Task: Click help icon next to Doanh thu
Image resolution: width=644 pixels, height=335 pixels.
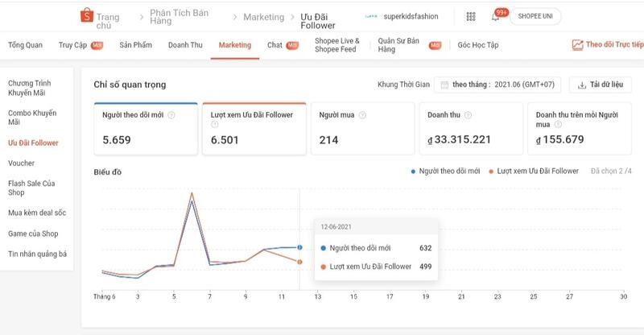Action: (x=467, y=115)
